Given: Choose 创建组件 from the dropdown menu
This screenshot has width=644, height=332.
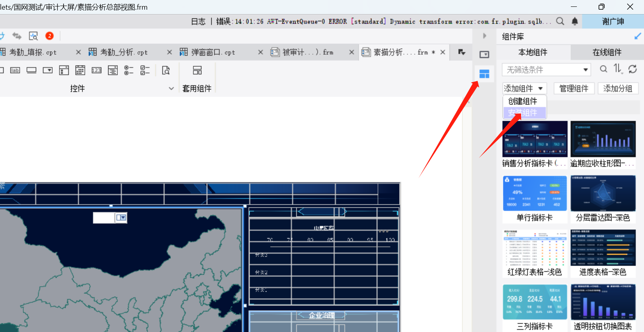Looking at the screenshot, I should (x=523, y=101).
